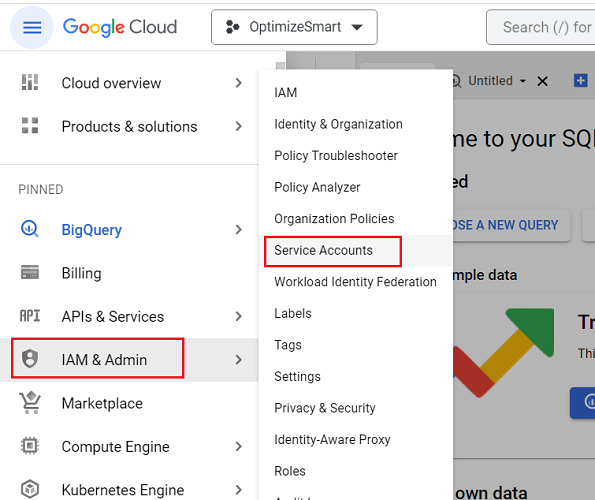
Task: Open IAM & Admin item
Action: click(x=129, y=360)
